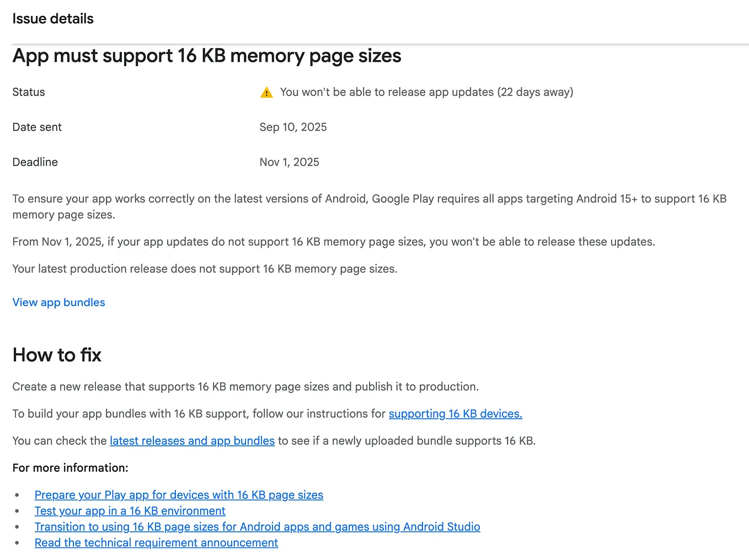Open the View app bundles link
The height and width of the screenshot is (560, 749).
point(58,302)
